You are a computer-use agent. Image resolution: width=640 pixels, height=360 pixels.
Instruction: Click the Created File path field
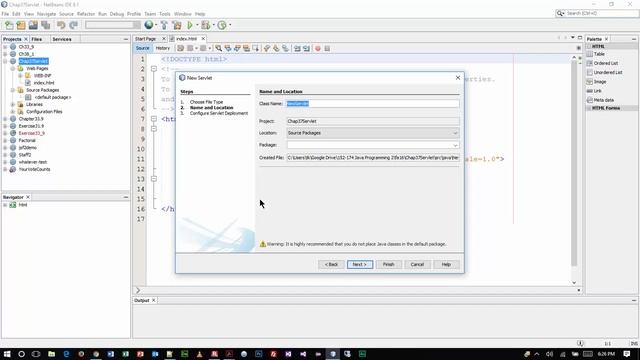[x=373, y=158]
